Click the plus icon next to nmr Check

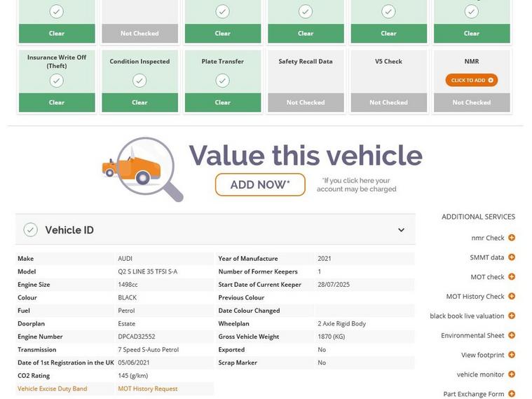[512, 238]
